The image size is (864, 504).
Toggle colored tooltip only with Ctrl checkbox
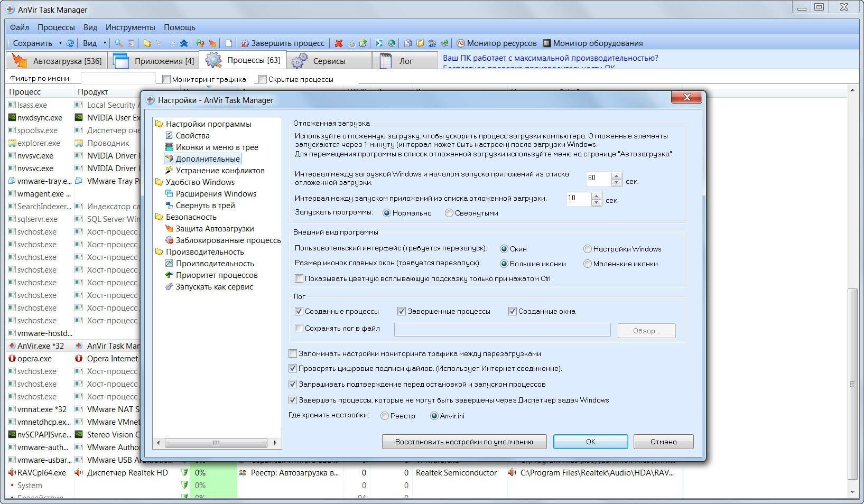tap(299, 278)
